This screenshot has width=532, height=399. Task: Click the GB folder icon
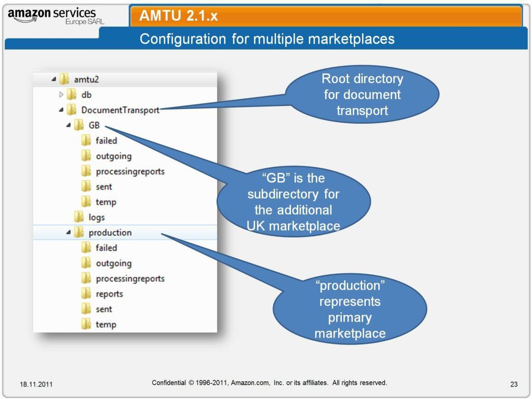[79, 125]
